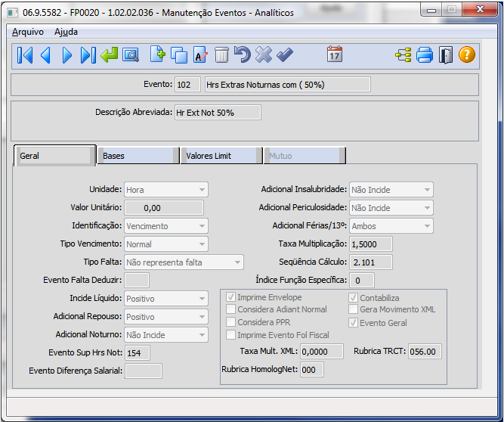Image resolution: width=504 pixels, height=422 pixels.
Task: Open the Tipo Falta dropdown
Action: [184, 262]
